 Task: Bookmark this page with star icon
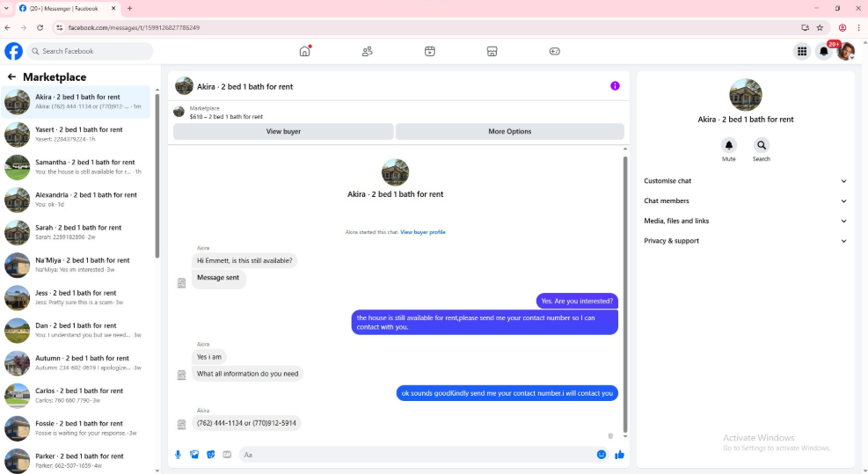pyautogui.click(x=820, y=27)
